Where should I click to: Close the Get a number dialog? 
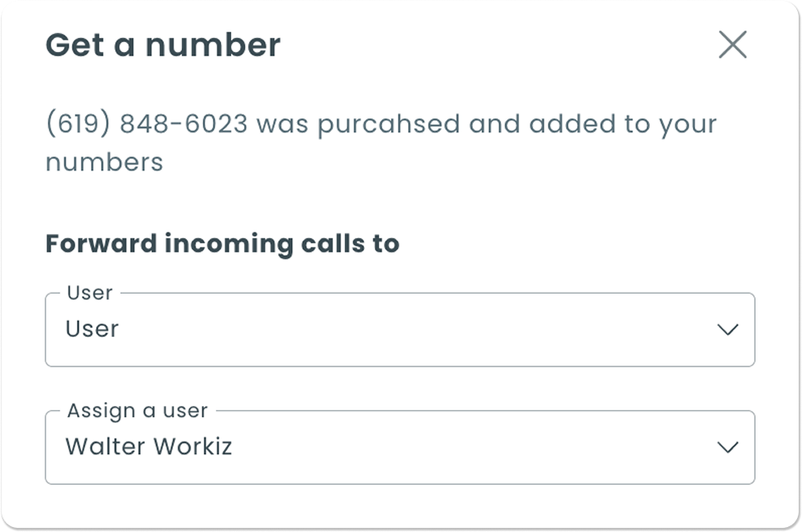tap(732, 46)
